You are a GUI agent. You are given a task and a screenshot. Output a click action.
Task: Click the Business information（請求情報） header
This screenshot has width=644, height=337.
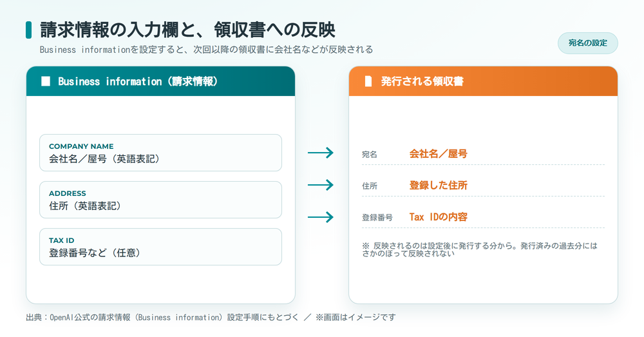[138, 81]
